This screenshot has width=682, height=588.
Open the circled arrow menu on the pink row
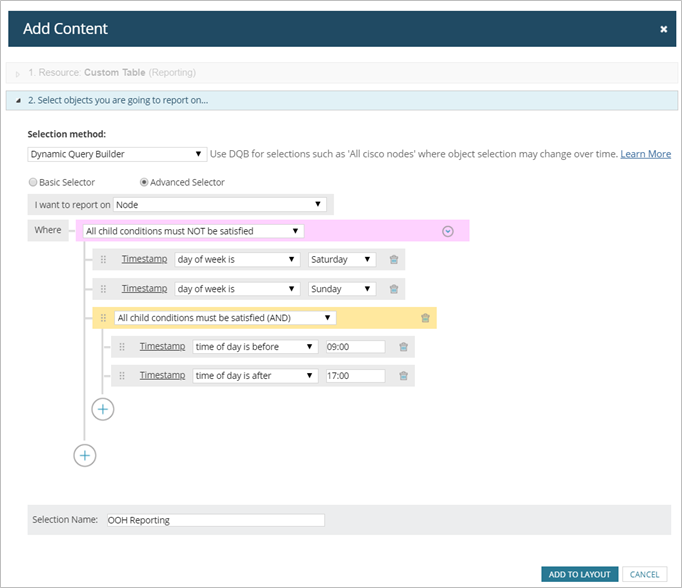448,231
